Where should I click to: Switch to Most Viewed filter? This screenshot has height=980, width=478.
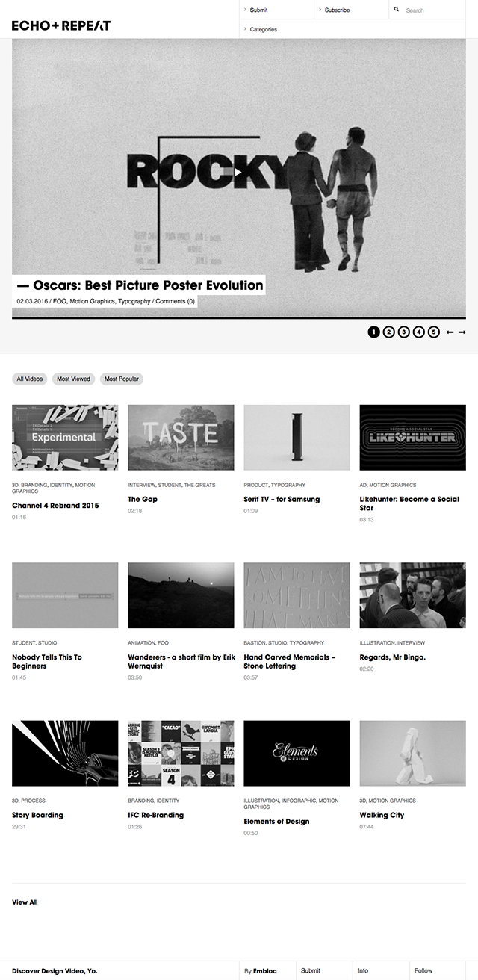tap(73, 379)
